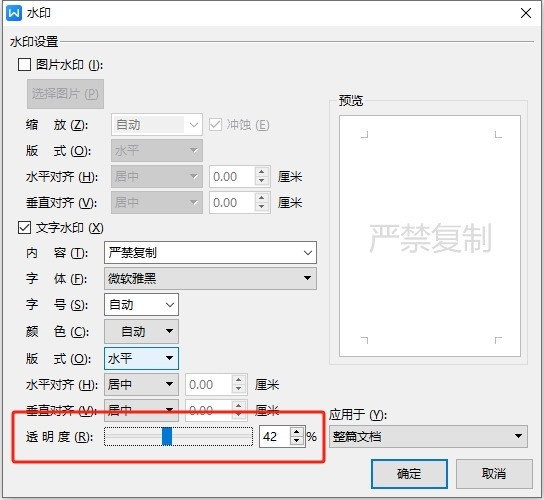Click the 水印设置 section label
Screen dimensions: 544x500
[x=34, y=42]
